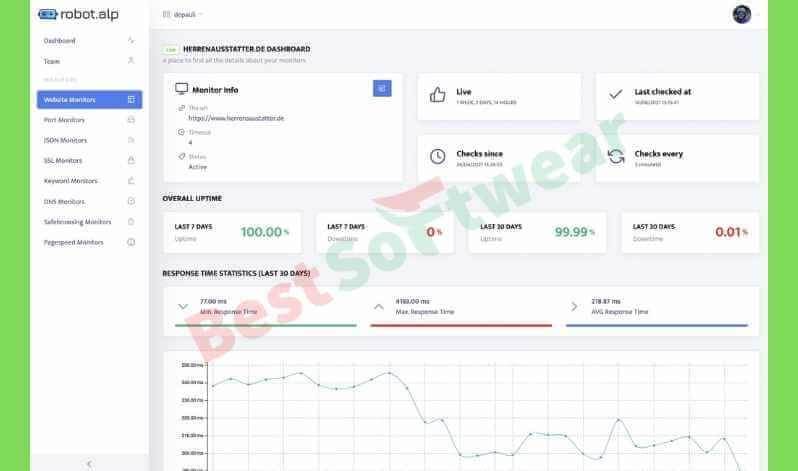Viewport: 798px width, 471px height.
Task: Open the Dashboard sidebar item
Action: pos(89,40)
